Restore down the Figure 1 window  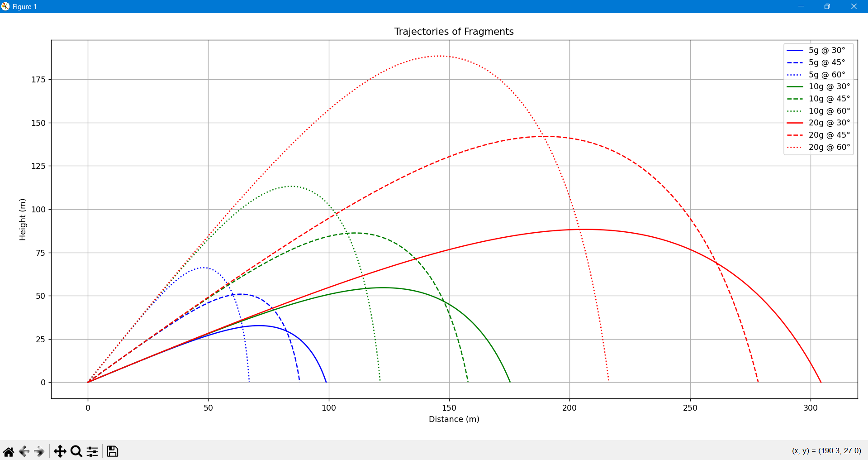(x=827, y=6)
